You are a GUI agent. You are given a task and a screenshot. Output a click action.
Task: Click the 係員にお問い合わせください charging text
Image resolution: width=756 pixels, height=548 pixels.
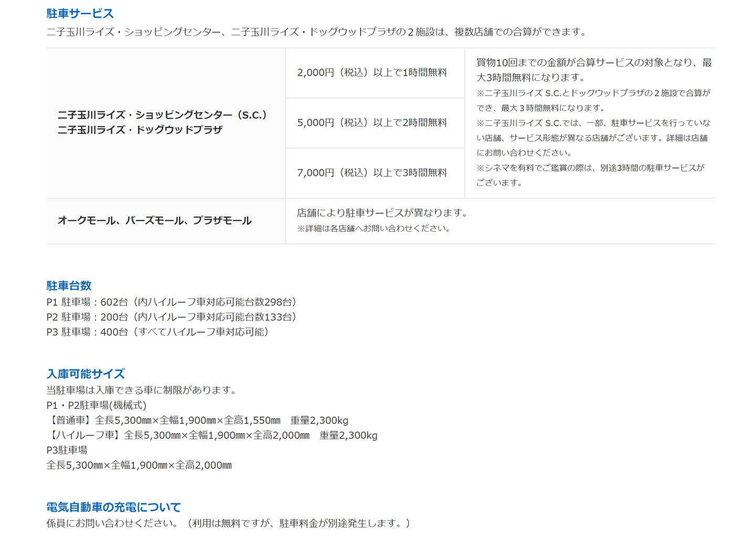228,523
